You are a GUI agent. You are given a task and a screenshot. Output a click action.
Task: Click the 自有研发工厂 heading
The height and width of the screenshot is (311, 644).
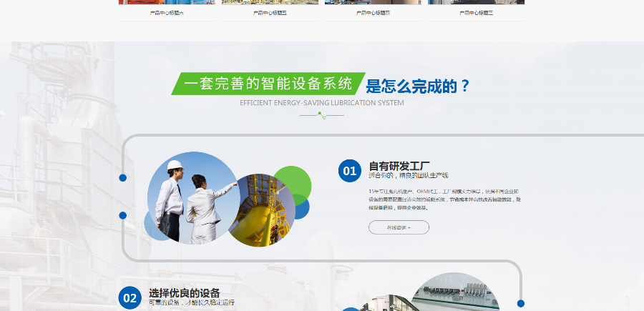click(399, 166)
